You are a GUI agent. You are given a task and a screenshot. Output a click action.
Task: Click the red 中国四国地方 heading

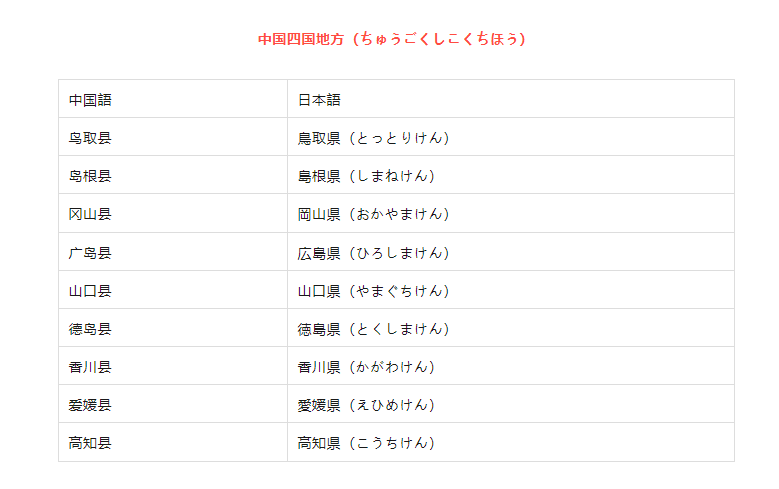pyautogui.click(x=391, y=39)
